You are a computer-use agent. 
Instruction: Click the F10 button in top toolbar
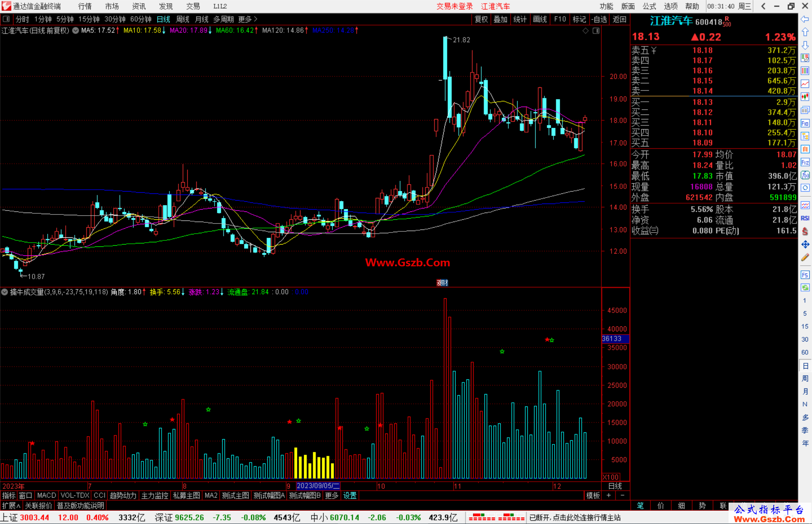560,19
